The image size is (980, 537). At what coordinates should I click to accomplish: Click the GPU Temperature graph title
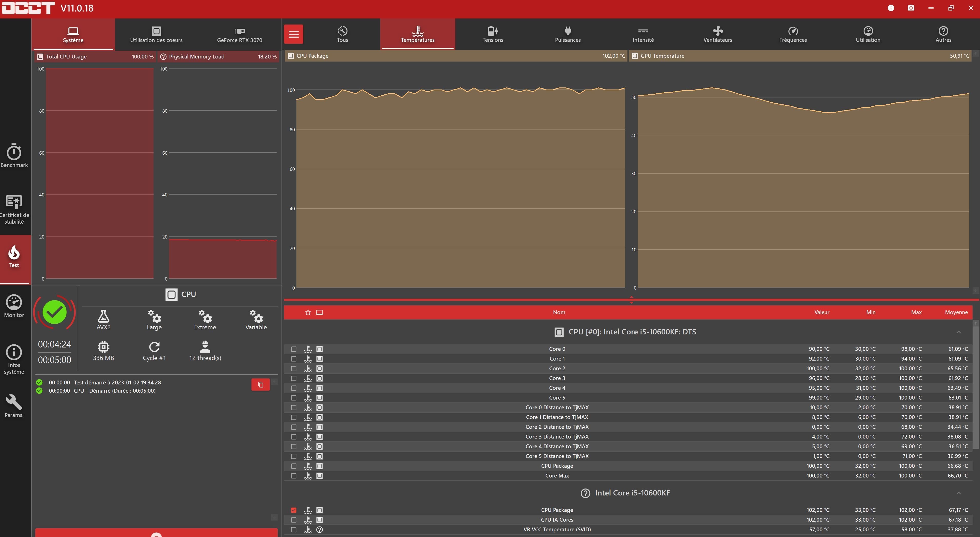(x=662, y=56)
